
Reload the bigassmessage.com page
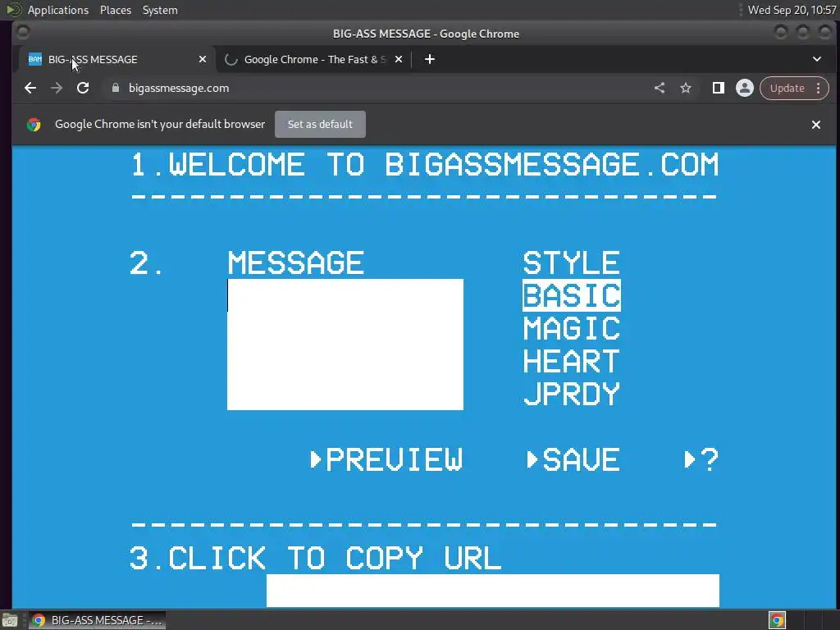(x=83, y=88)
